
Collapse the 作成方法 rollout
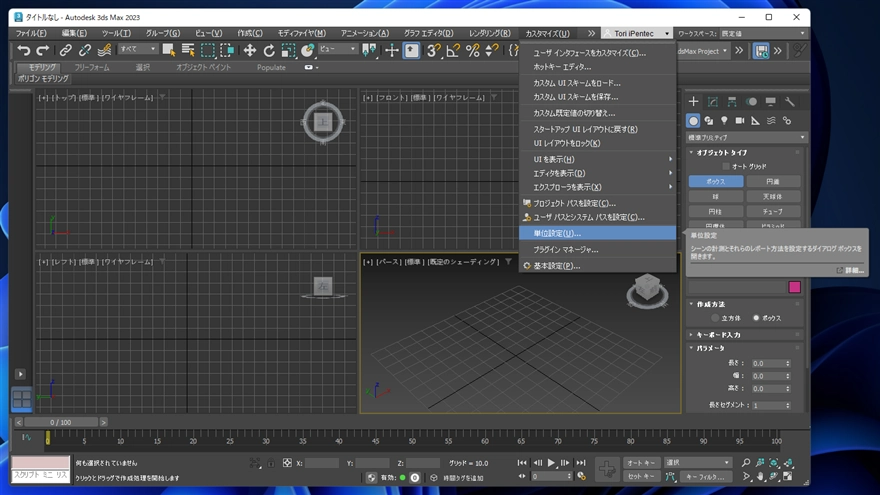tap(711, 304)
